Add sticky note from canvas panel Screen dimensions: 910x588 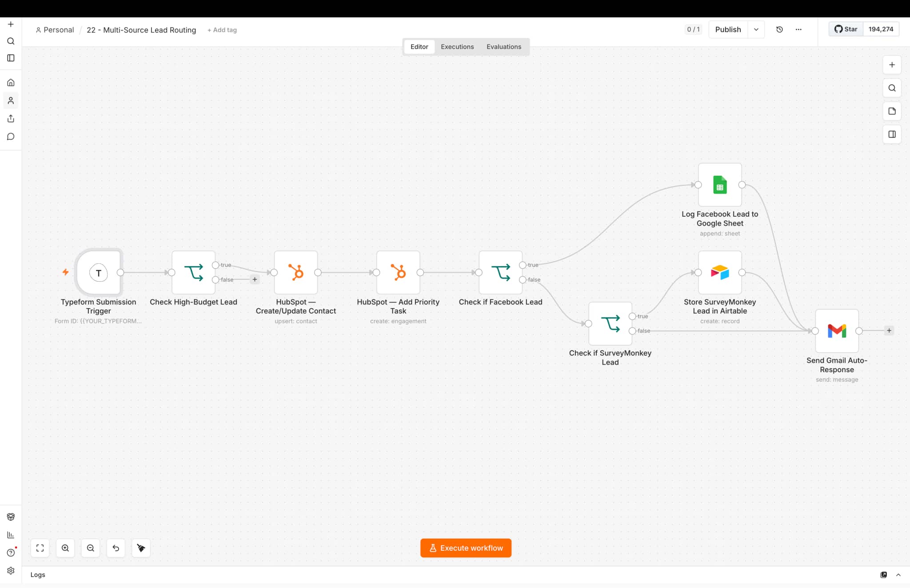(892, 111)
